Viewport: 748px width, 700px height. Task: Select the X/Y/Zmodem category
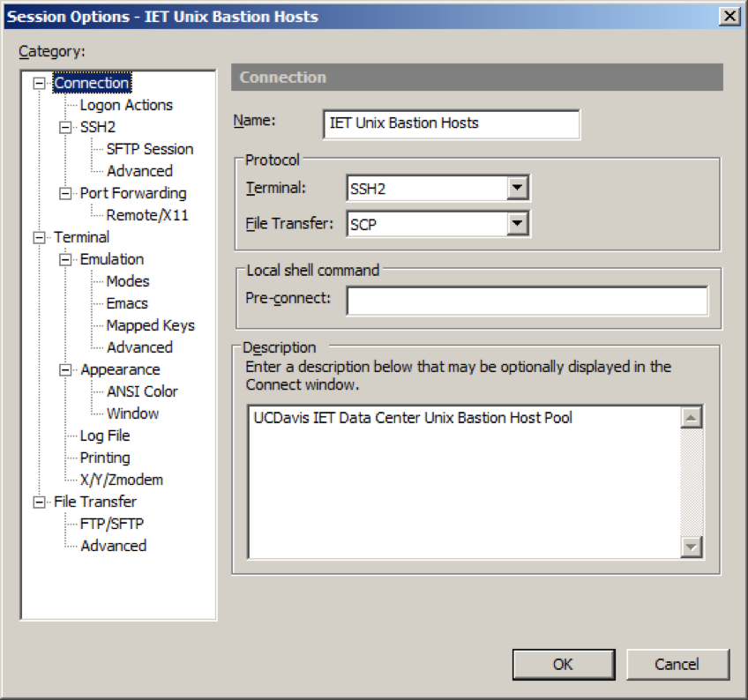pos(120,480)
